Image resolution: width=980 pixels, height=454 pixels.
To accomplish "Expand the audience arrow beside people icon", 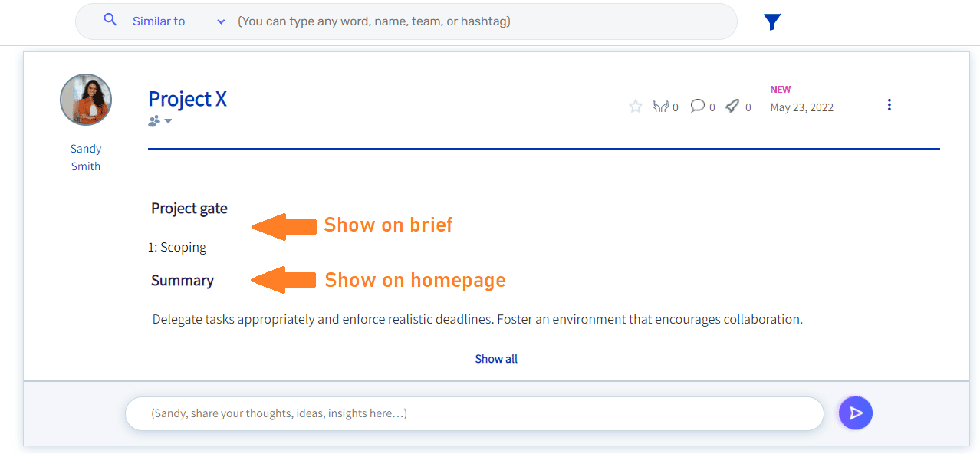I will click(x=168, y=121).
